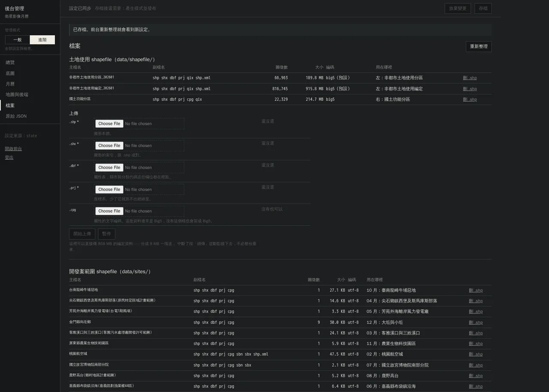
Task: Click the 開發案範圍 shapefile section heading
Action: [x=110, y=271]
